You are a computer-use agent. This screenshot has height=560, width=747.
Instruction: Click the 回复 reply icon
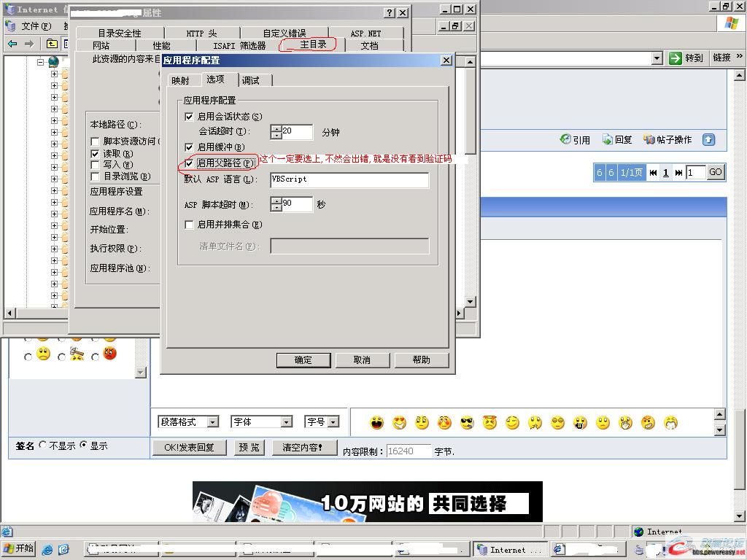point(607,139)
